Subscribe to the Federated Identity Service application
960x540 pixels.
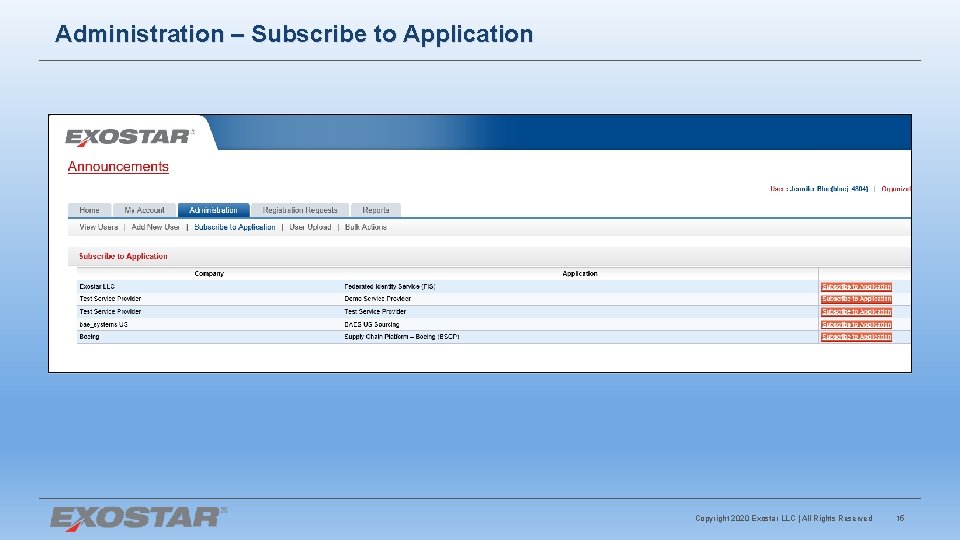click(856, 287)
